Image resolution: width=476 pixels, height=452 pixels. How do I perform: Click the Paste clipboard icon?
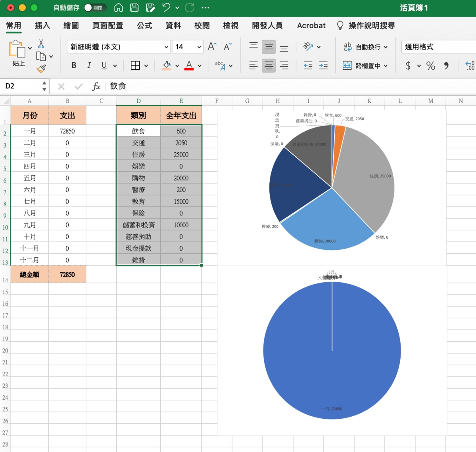[17, 49]
